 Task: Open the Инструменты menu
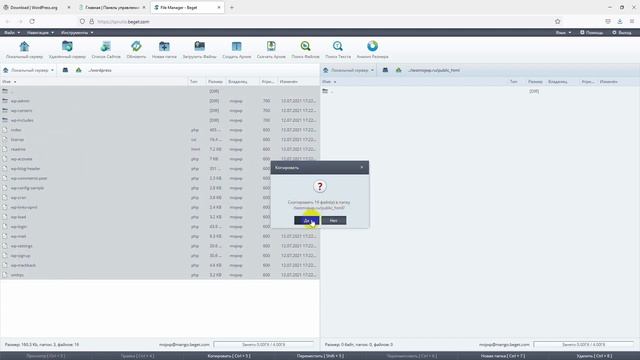(x=77, y=32)
